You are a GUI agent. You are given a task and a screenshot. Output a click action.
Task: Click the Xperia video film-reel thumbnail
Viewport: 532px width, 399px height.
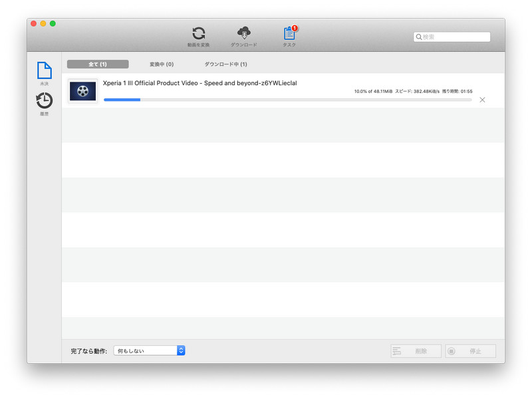[x=82, y=91]
